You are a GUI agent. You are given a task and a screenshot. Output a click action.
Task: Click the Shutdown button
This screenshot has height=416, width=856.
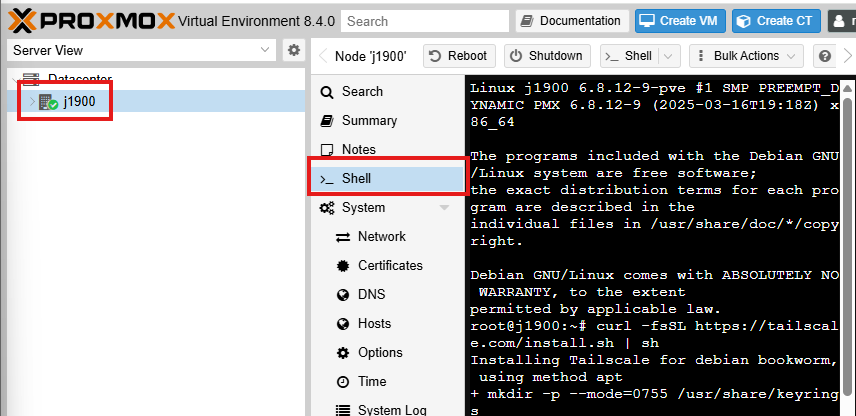pos(547,56)
